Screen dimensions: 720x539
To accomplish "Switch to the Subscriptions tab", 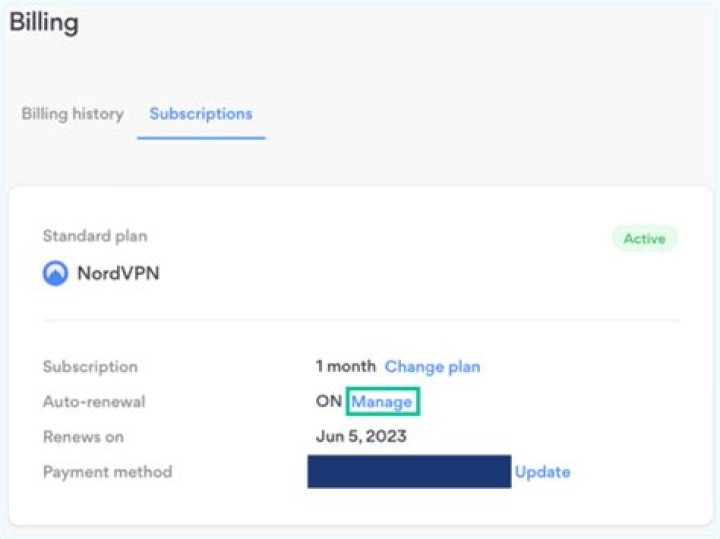I will [201, 114].
